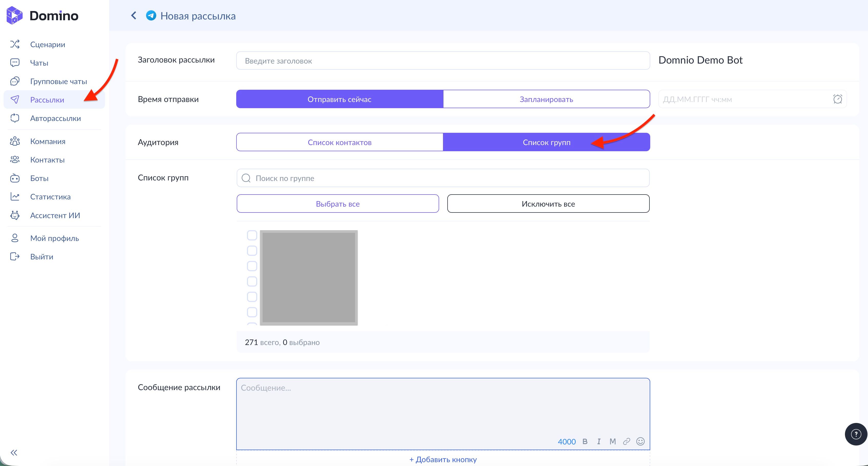Screen dimensions: 868x466
Task: Open Групповые чаты section
Action: pos(59,81)
